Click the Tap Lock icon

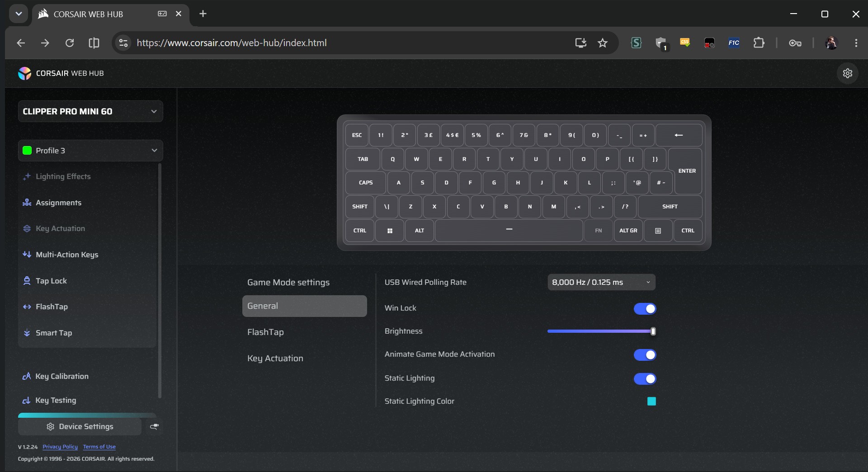point(27,281)
